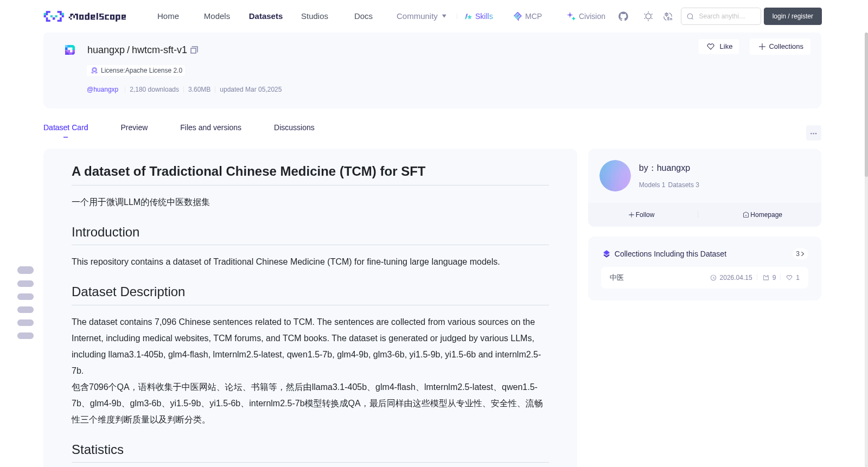Image resolution: width=868 pixels, height=467 pixels.
Task: Jump via the last outline marker on the left
Action: [25, 336]
